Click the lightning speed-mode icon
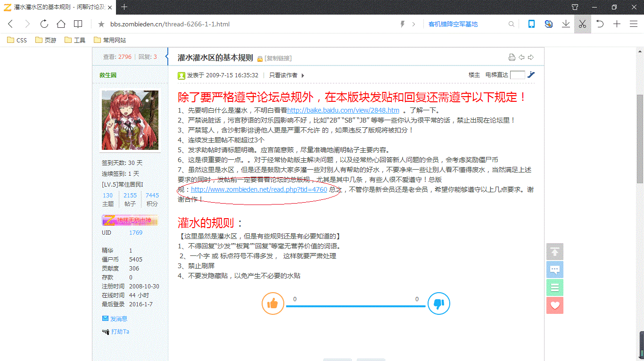Screen dimensions: 644x361 (403, 24)
